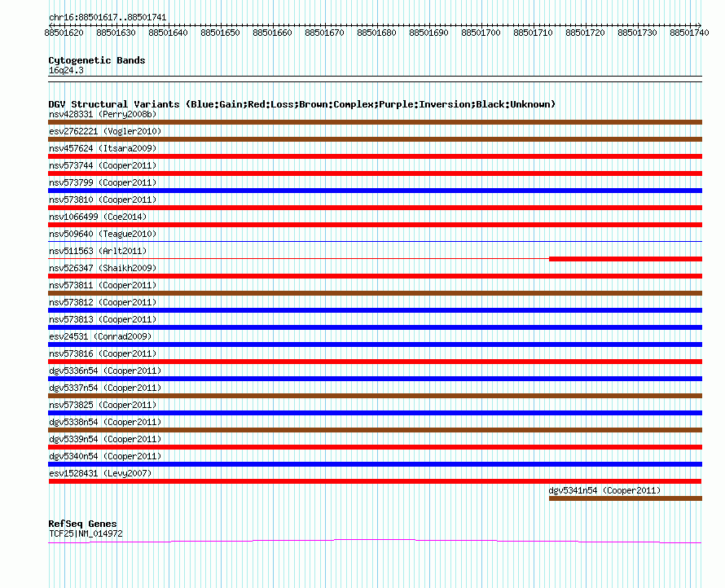Screen dimensions: 725x588
Task: Select the magenta TCF25 gene track line
Action: tap(375, 541)
